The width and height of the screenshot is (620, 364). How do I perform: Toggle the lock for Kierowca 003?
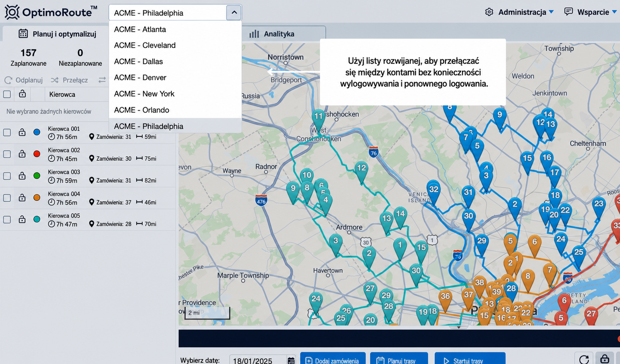22,176
